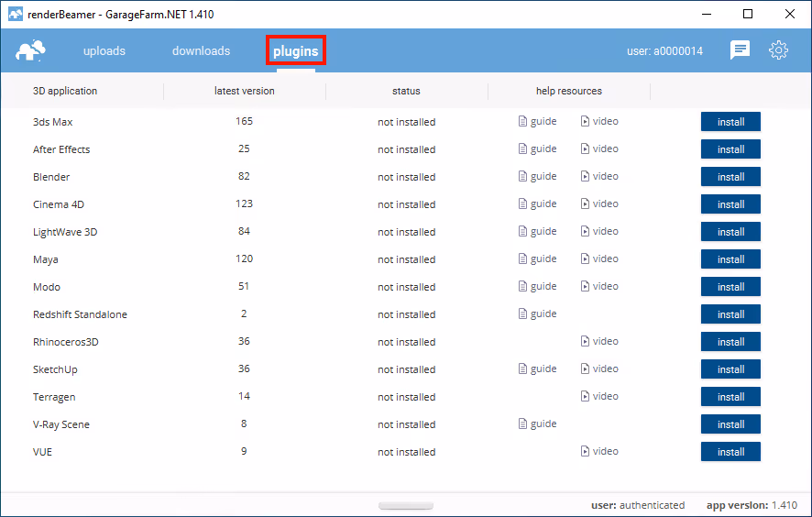Open the chat message icon

(x=740, y=50)
